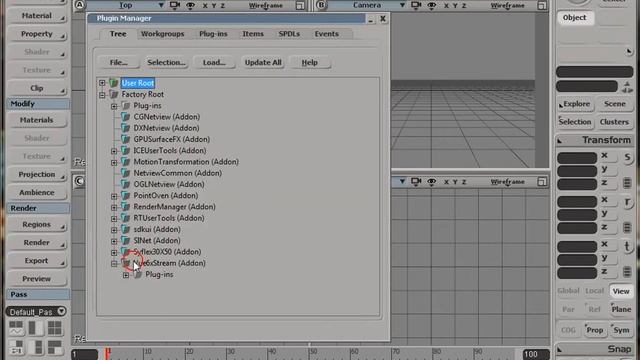Select MotionTransformation (Addon) row
Image resolution: width=640 pixels, height=360 pixels.
pyautogui.click(x=186, y=162)
